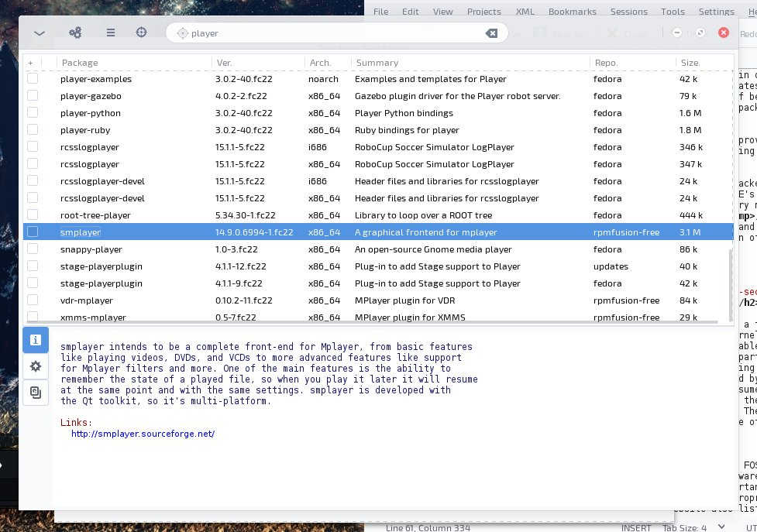Select the xmms-mplayer package row
Image resolution: width=757 pixels, height=532 pixels.
tap(378, 317)
